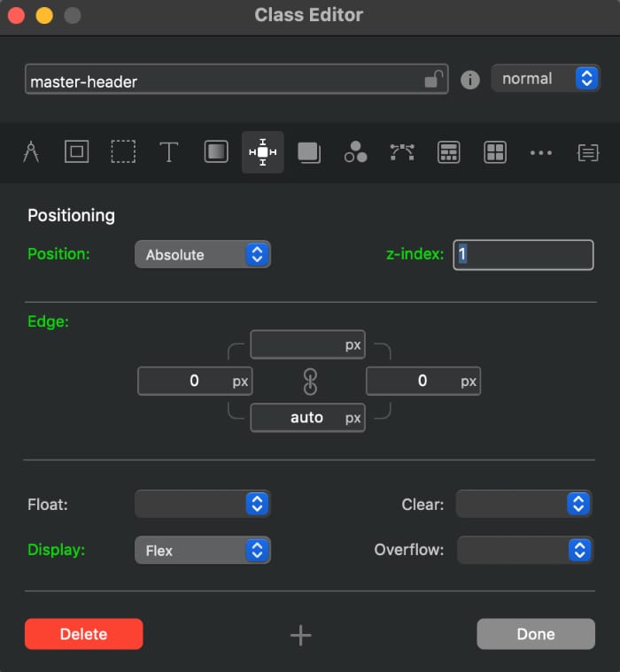
Task: Open the grid layout icon
Action: (x=495, y=152)
